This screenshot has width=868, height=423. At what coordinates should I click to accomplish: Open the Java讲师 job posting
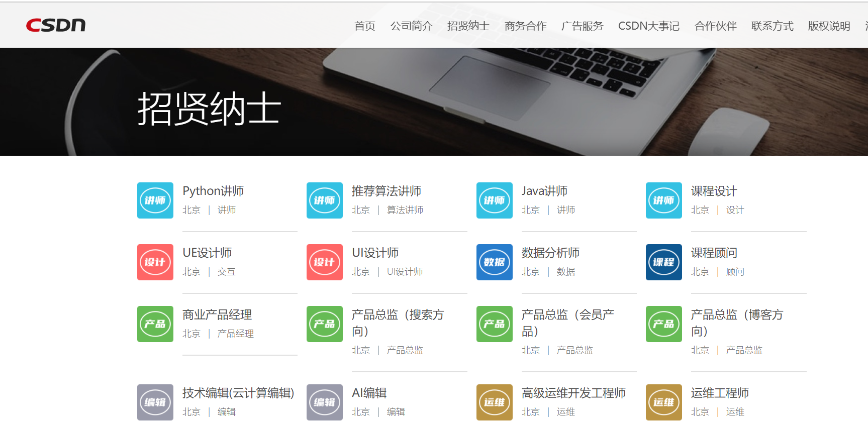tap(544, 191)
